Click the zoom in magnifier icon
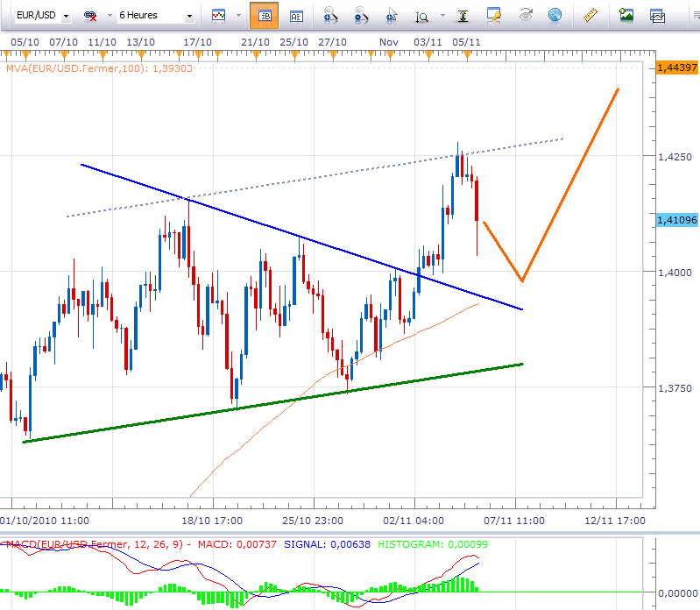 click(x=329, y=16)
